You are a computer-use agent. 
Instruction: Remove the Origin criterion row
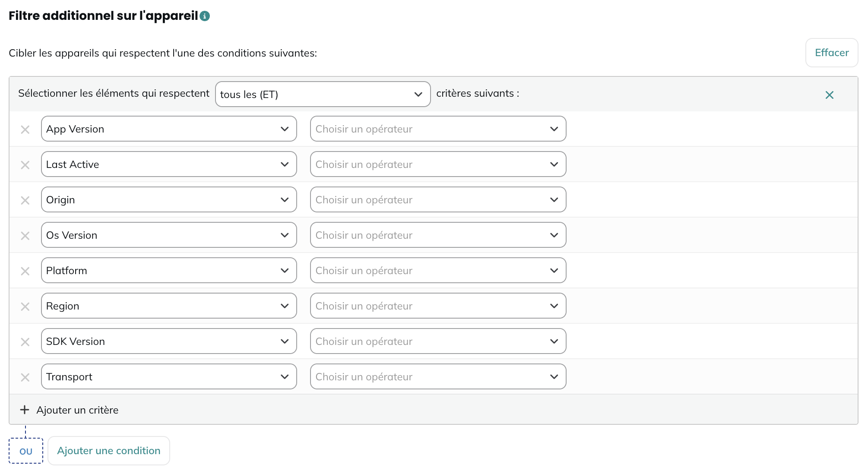pos(25,200)
